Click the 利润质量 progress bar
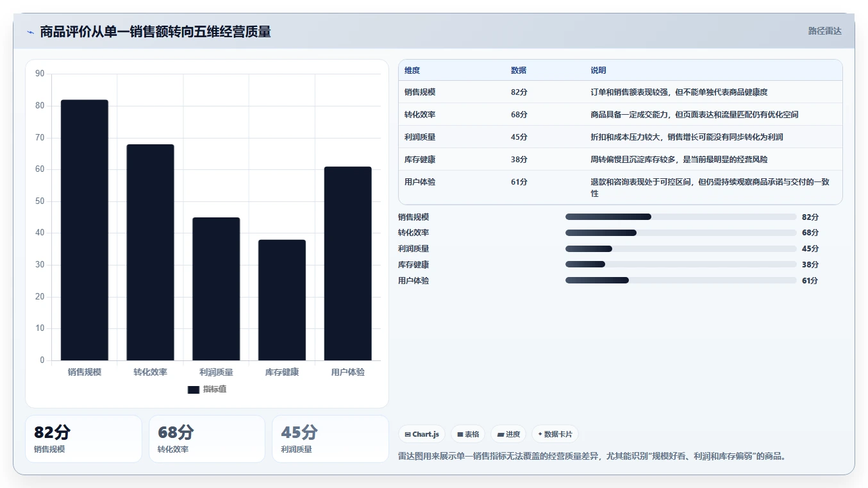 (681, 249)
